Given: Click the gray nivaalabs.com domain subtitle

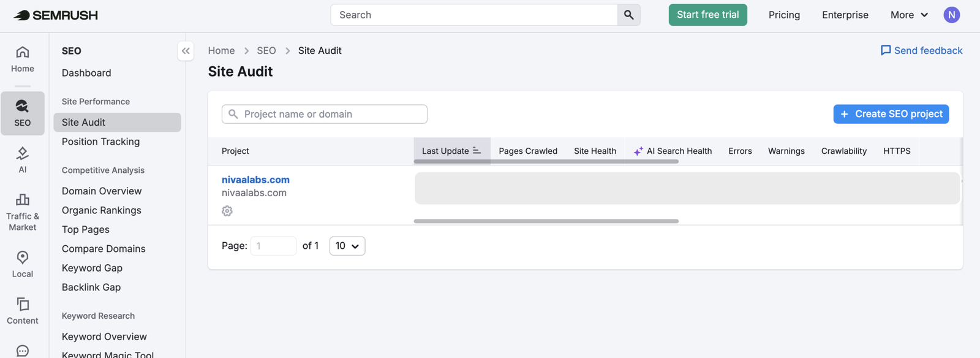Looking at the screenshot, I should [254, 192].
